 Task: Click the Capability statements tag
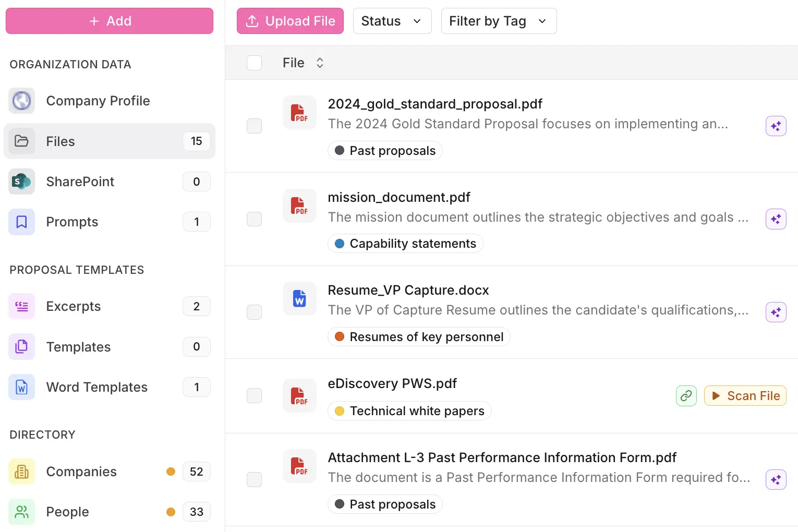405,243
